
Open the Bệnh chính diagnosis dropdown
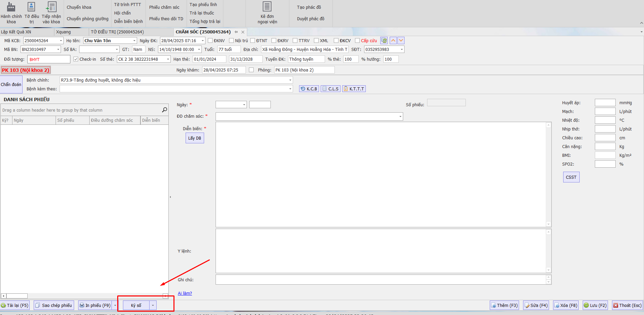[290, 80]
